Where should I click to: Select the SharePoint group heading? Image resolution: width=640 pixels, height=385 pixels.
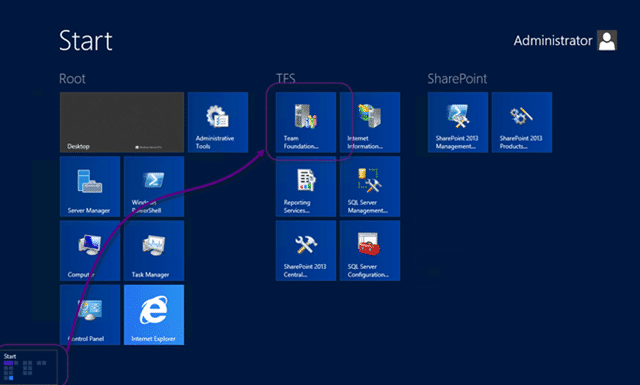point(457,78)
